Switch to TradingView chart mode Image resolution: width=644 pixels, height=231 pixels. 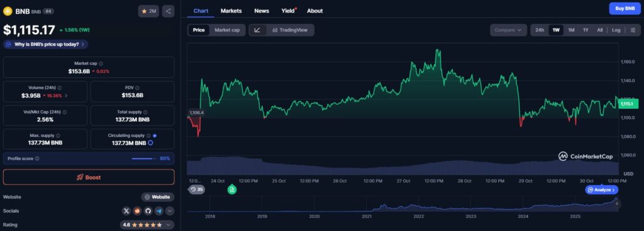coord(289,30)
